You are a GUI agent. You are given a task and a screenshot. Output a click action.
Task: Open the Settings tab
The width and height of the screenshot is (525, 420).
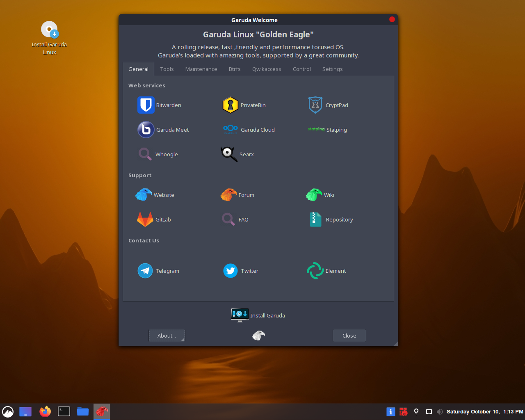coord(333,69)
